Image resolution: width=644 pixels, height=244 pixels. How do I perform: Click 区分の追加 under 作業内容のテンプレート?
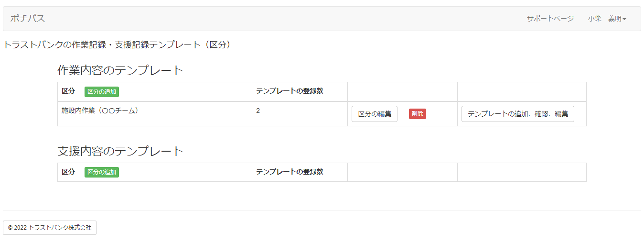(x=102, y=91)
